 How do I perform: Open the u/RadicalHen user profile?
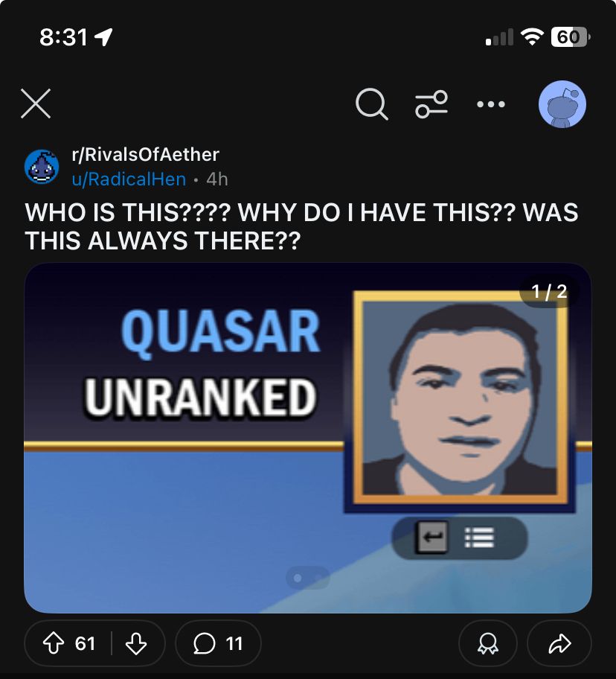[129, 179]
